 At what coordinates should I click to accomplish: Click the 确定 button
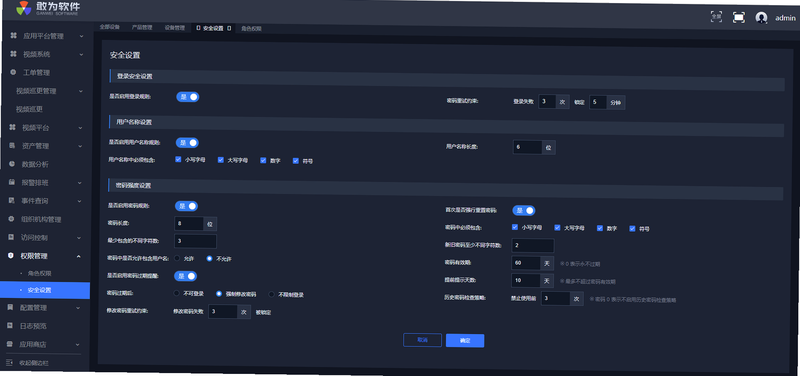pos(465,341)
